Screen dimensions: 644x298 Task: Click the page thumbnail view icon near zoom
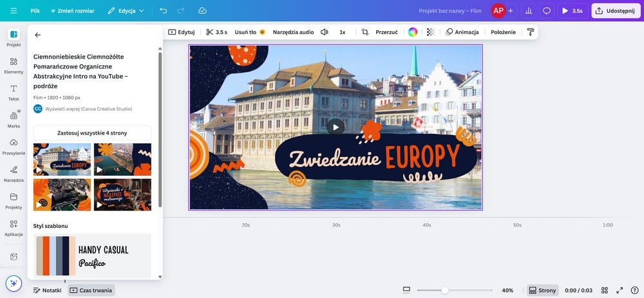coord(406,290)
